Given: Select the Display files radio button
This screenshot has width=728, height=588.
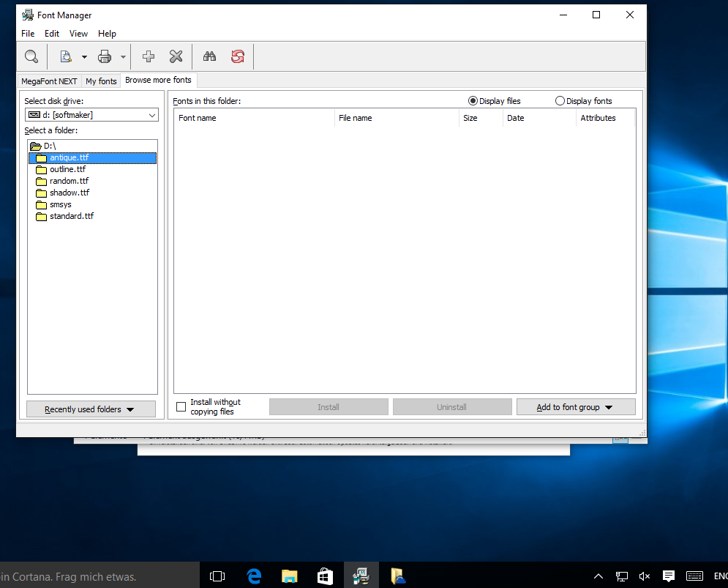Looking at the screenshot, I should pyautogui.click(x=473, y=101).
